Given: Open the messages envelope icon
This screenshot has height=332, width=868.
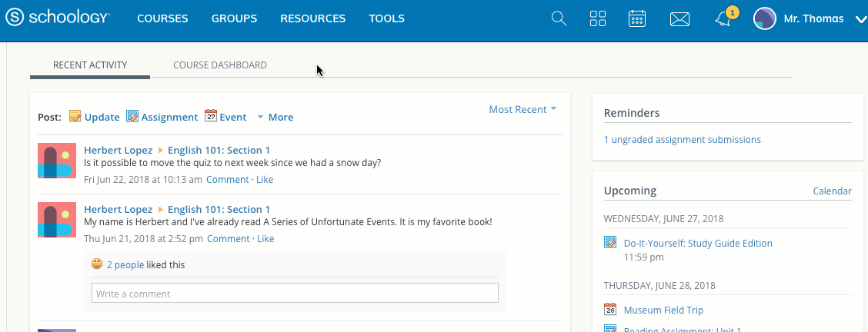Looking at the screenshot, I should pos(679,19).
